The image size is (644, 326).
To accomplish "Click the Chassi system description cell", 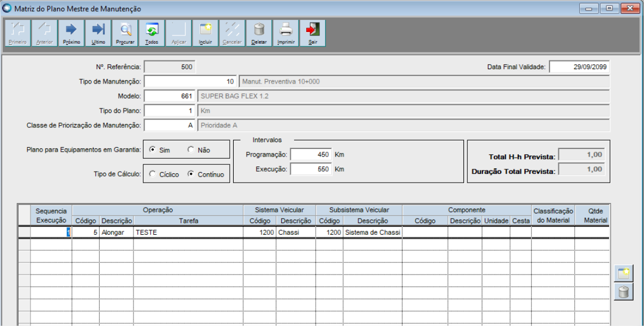I will (x=296, y=232).
